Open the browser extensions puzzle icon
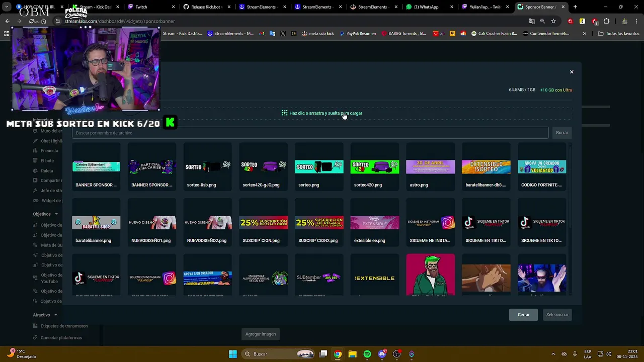Image resolution: width=644 pixels, height=362 pixels. pos(606,21)
